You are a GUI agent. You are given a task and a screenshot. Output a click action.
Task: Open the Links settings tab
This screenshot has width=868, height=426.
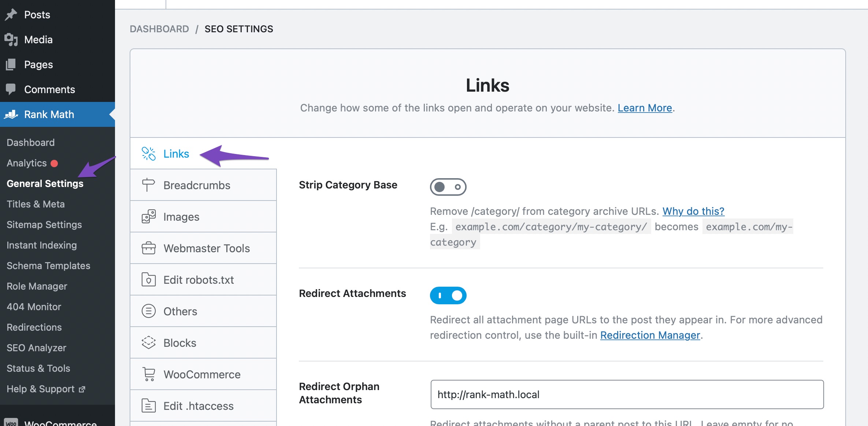coord(203,154)
